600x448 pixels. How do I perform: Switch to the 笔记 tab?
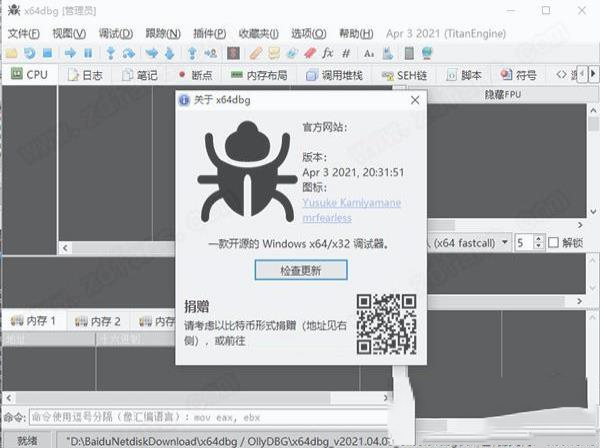[x=140, y=75]
